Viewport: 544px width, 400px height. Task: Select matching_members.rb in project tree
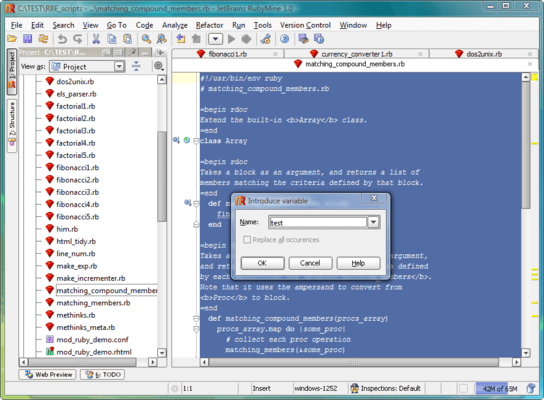pyautogui.click(x=93, y=303)
